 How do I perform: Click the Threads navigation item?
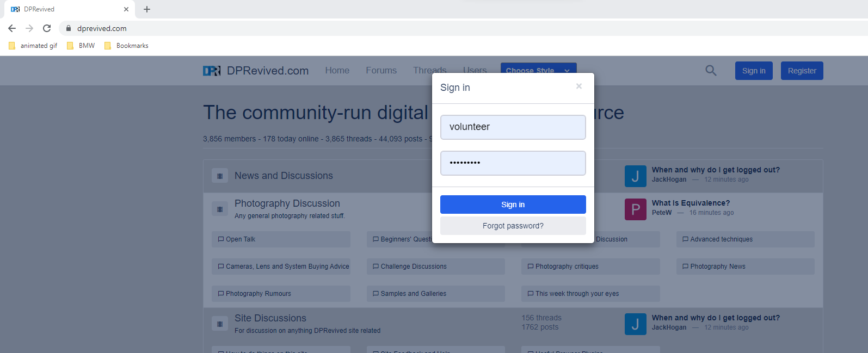(430, 70)
